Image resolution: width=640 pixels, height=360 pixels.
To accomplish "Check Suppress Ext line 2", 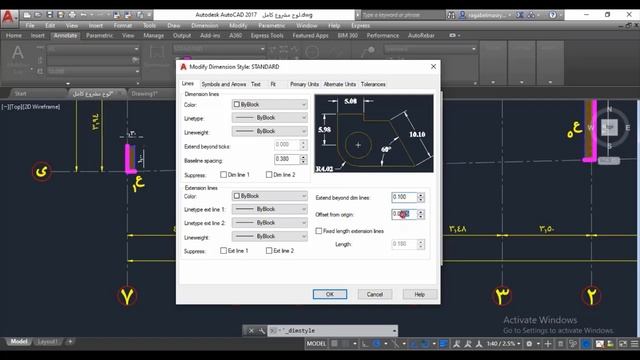I will [x=269, y=251].
